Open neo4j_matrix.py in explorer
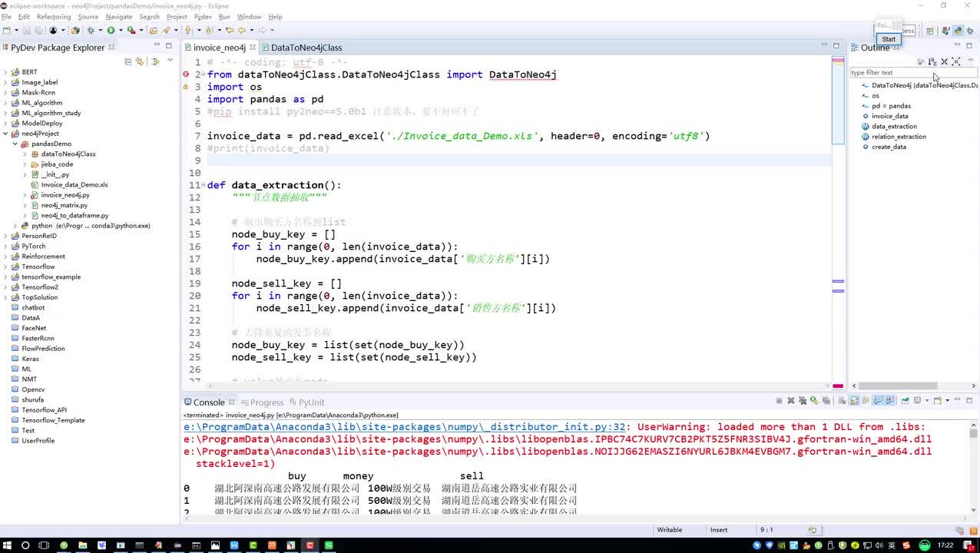This screenshot has height=553, width=980. pyautogui.click(x=65, y=205)
